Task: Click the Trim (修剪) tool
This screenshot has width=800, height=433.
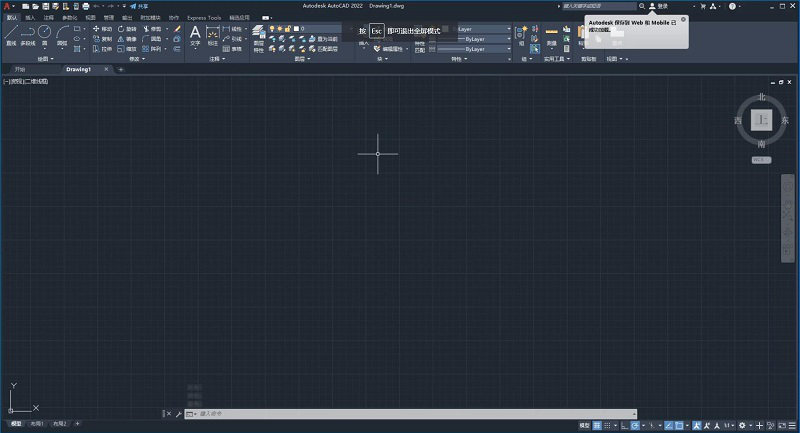Action: 152,29
